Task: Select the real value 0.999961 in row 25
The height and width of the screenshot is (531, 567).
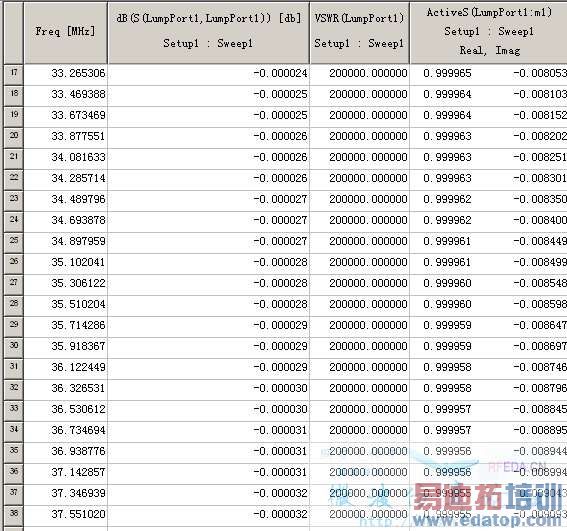Action: pyautogui.click(x=447, y=242)
